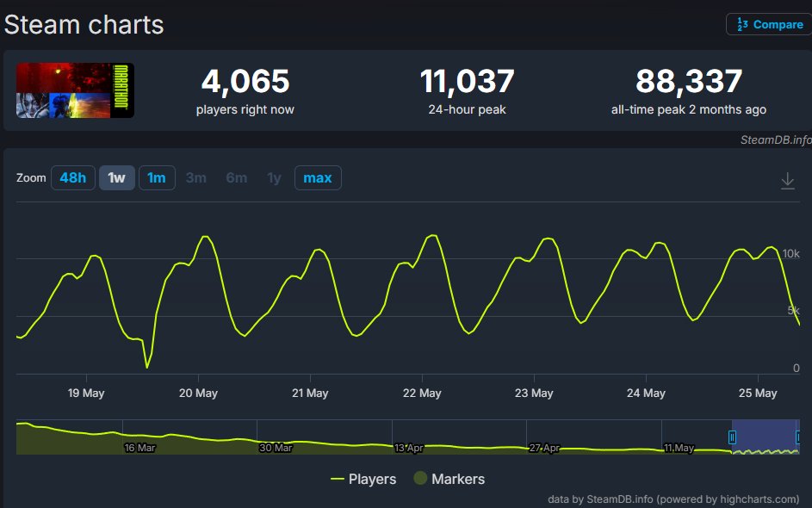This screenshot has height=508, width=812.
Task: Select the 1y zoom option
Action: point(274,177)
